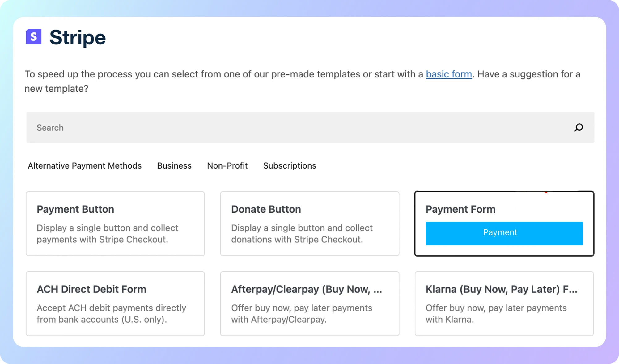Focus the template Search field
The height and width of the screenshot is (364, 619).
(x=310, y=128)
